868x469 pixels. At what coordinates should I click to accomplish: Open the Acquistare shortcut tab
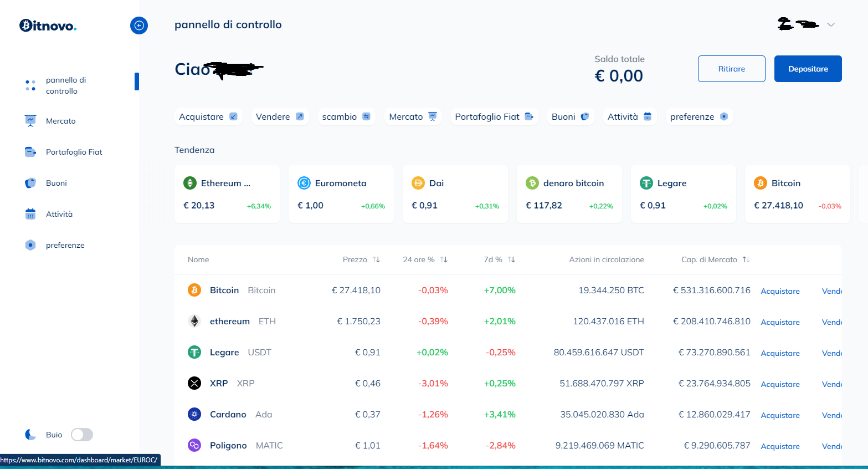coord(208,116)
